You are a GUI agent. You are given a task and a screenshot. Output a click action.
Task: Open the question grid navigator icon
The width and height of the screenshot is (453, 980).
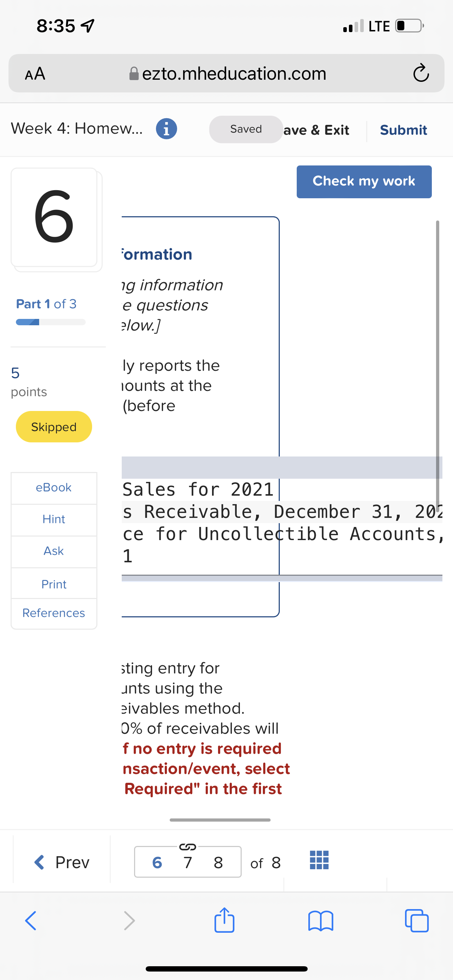(319, 860)
